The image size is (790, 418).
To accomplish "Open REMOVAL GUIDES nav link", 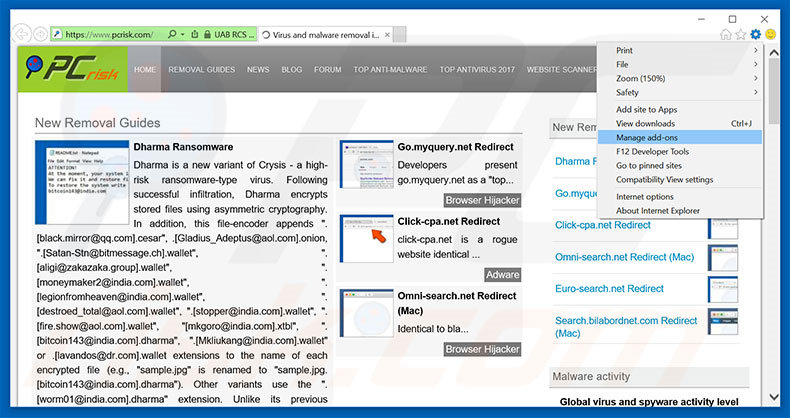I will point(202,69).
